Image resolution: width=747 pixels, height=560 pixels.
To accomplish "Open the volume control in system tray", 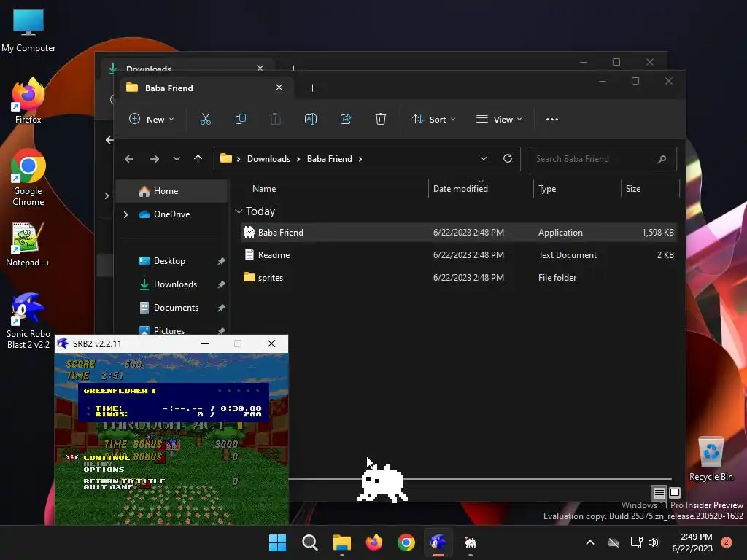I will pos(654,542).
